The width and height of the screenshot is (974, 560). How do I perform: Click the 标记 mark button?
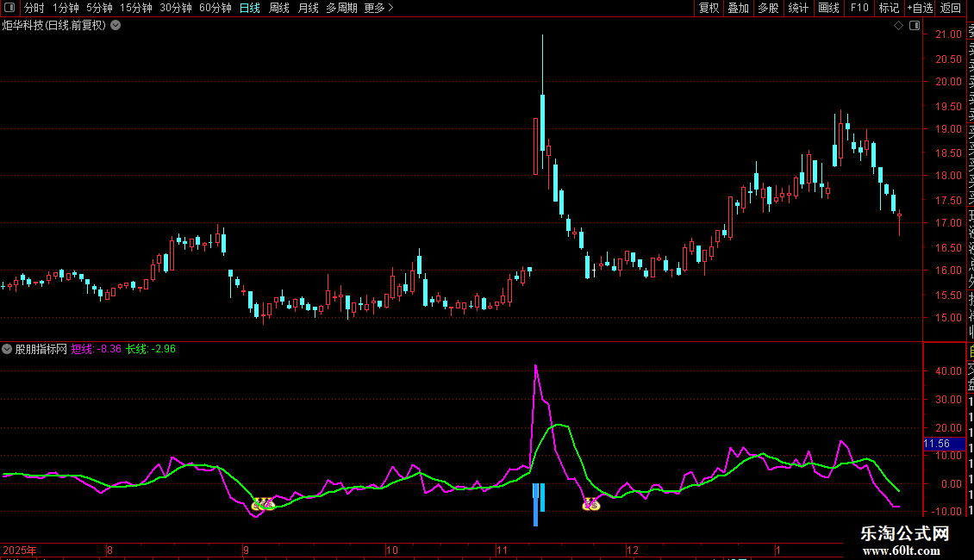[x=889, y=8]
